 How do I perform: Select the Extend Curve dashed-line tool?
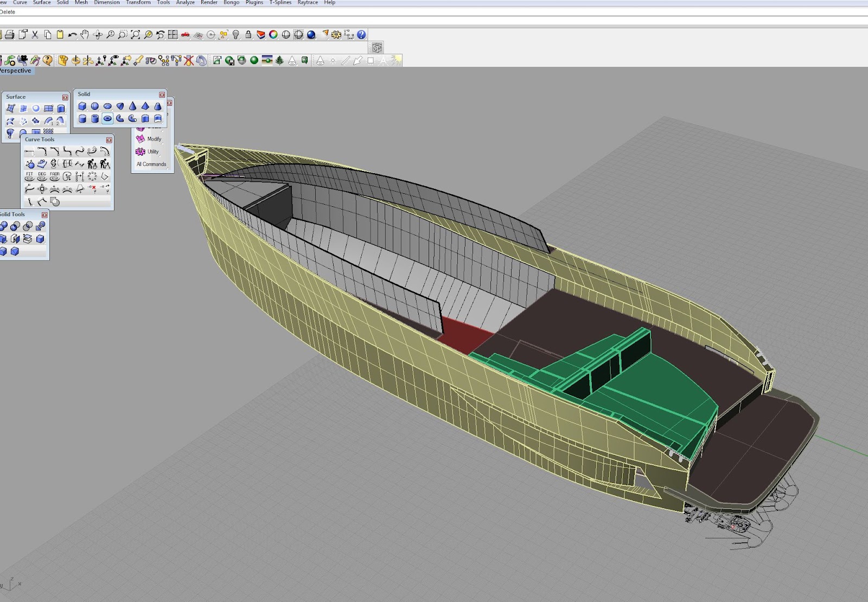[29, 151]
